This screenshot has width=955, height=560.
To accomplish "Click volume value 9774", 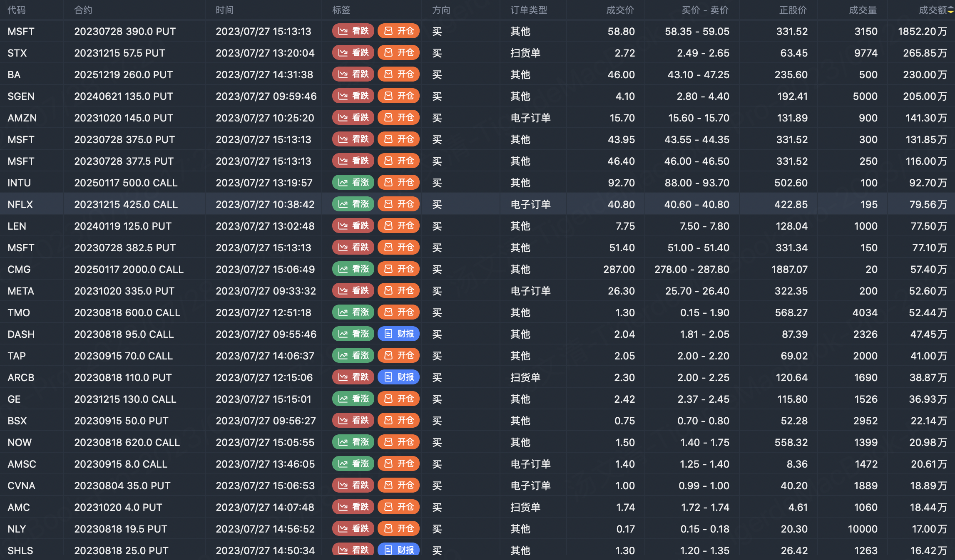I will tap(865, 53).
